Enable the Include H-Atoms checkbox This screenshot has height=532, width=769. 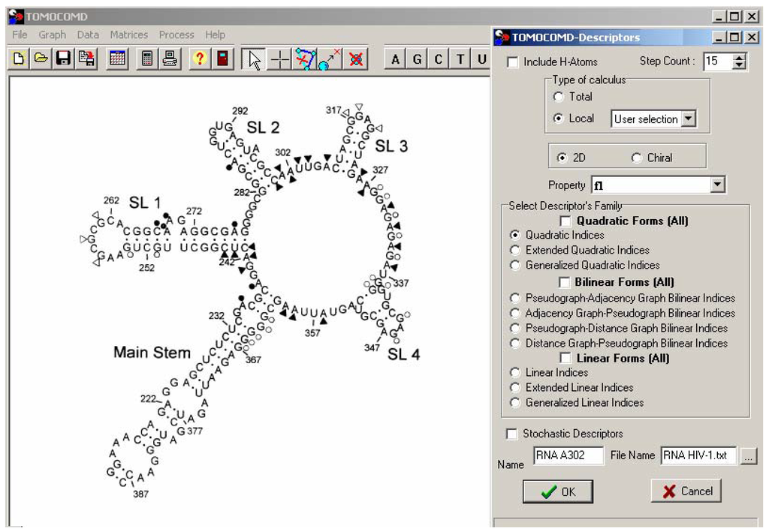513,62
